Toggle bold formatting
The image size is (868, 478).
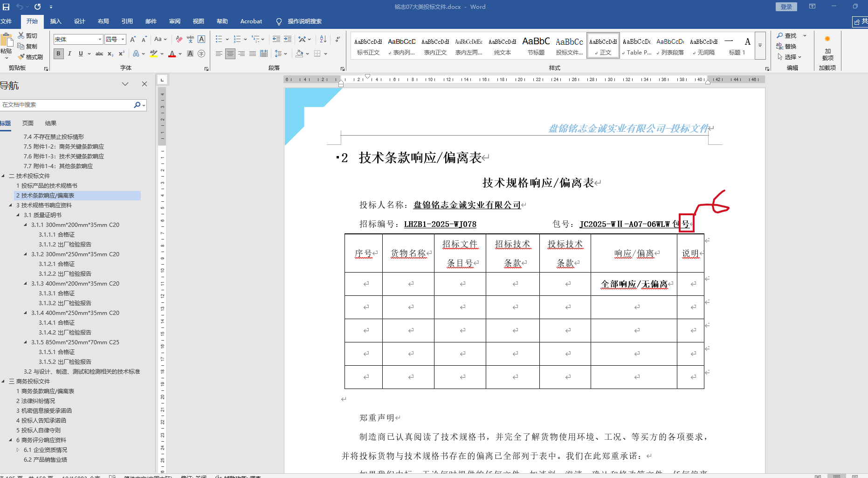pos(58,54)
